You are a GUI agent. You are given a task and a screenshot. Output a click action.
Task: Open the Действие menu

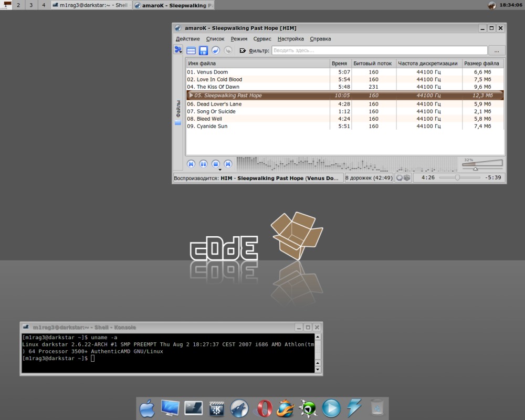pos(187,39)
